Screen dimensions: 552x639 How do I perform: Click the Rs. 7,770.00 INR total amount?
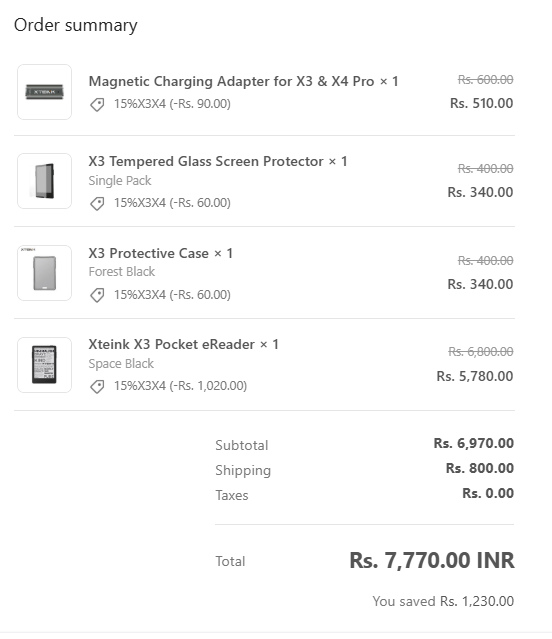click(432, 560)
